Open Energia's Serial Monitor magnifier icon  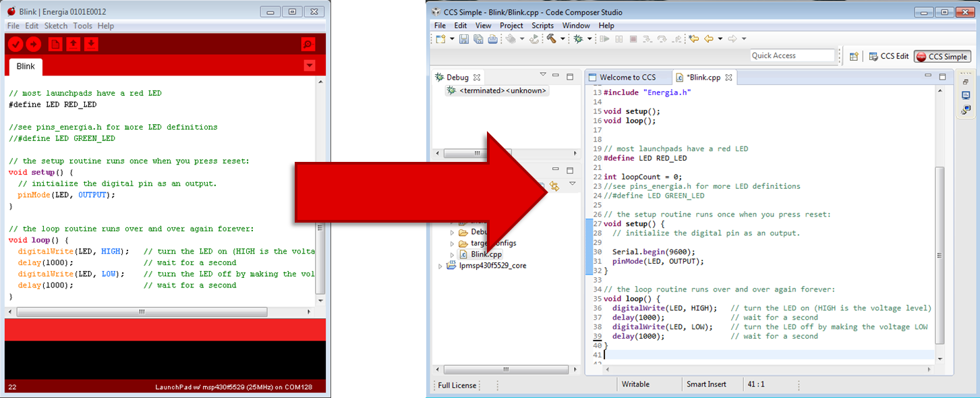[308, 45]
